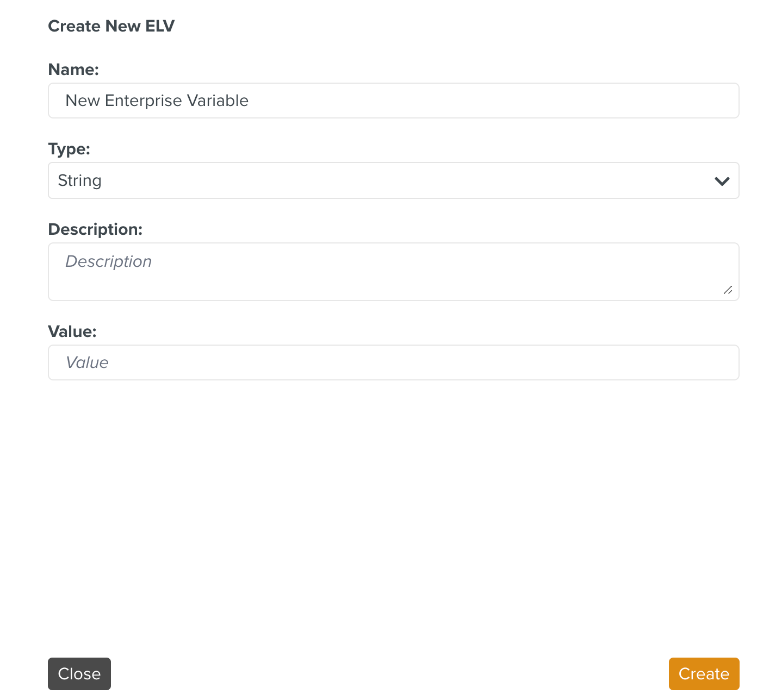
Task: Click the 'Type:' field label
Action: [x=69, y=149]
